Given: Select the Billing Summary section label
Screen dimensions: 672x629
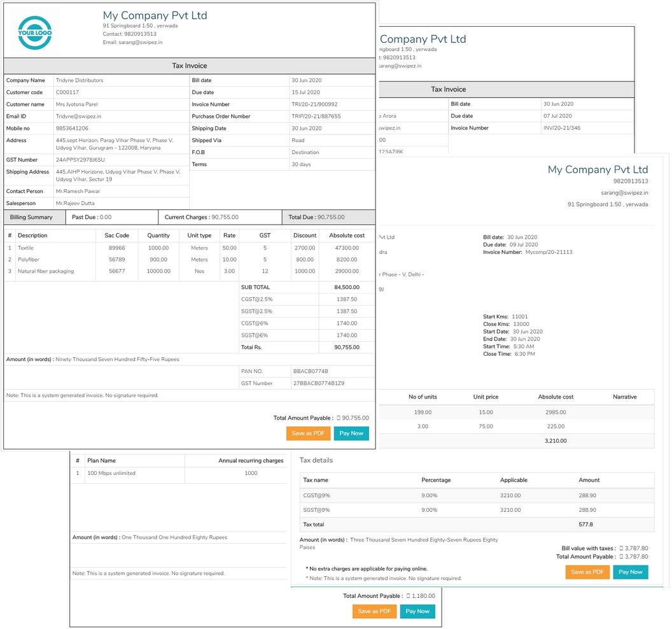Looking at the screenshot, I should [x=33, y=216].
